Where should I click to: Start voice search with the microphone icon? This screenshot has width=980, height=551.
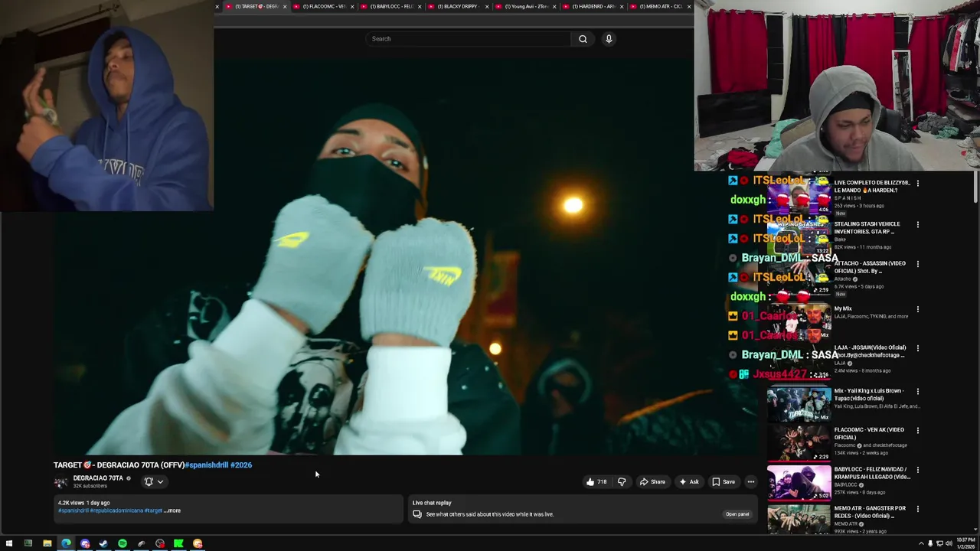(609, 39)
